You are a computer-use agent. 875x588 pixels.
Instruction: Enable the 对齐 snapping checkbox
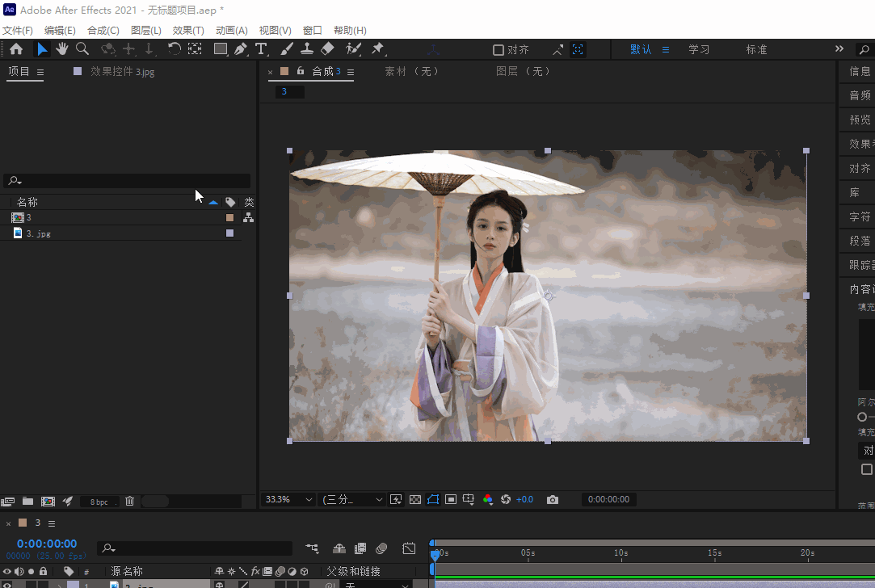click(498, 50)
